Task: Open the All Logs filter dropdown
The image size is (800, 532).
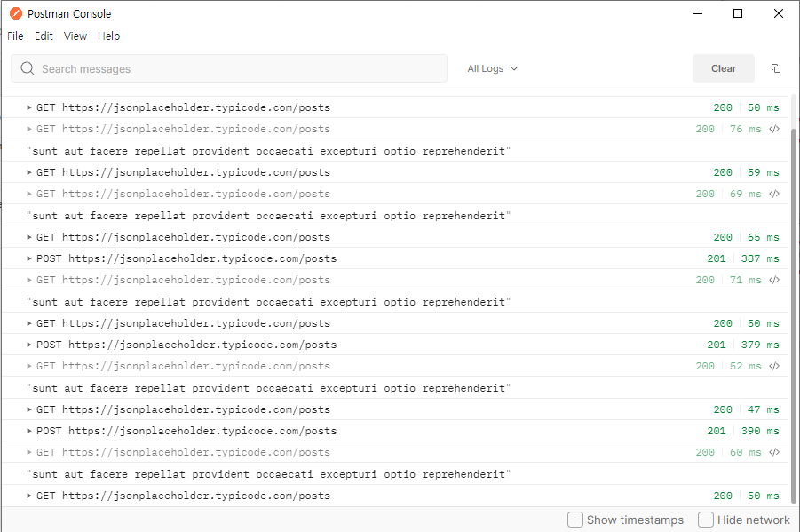Action: [x=493, y=68]
